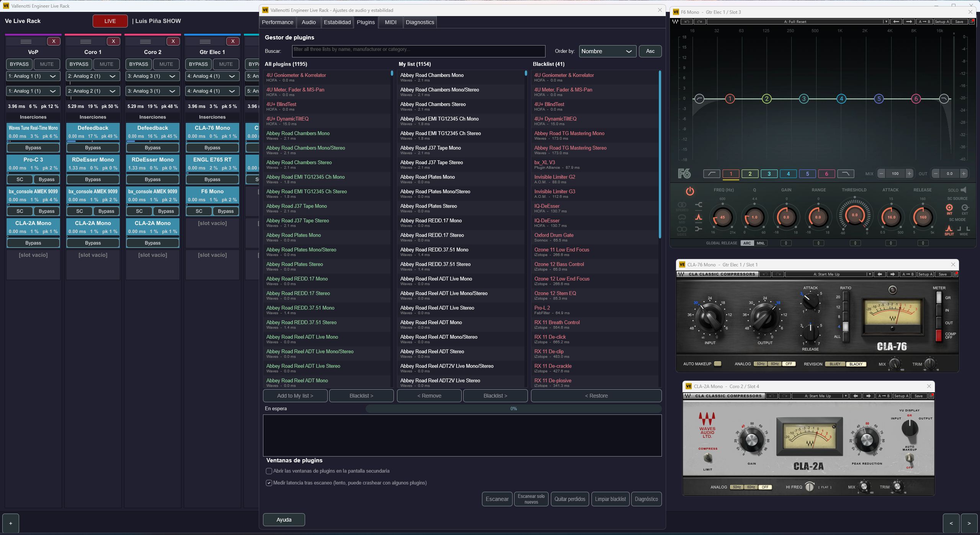Screen dimensions: 980x535
Task: Open the CLA-76 hamburger menu
Action: 955,274
